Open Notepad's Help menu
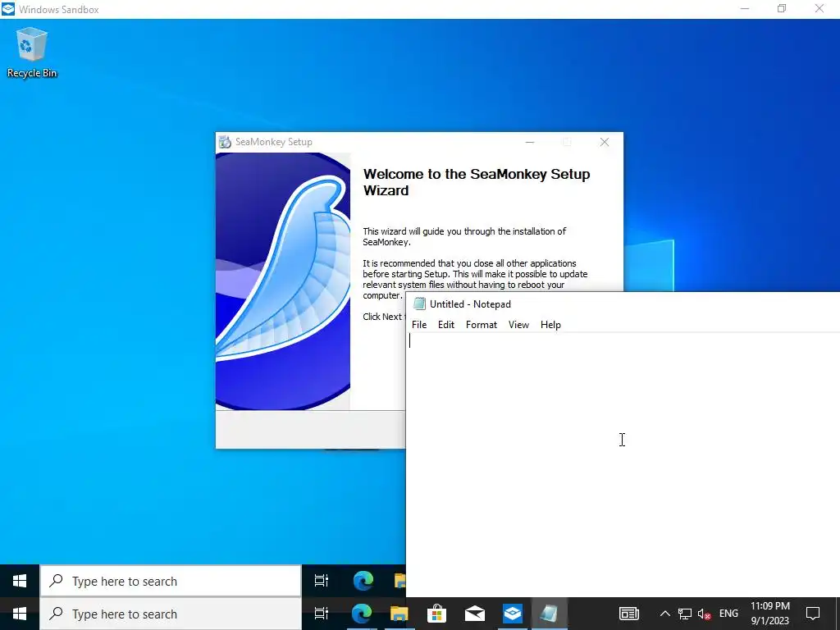The height and width of the screenshot is (630, 840). coord(550,325)
